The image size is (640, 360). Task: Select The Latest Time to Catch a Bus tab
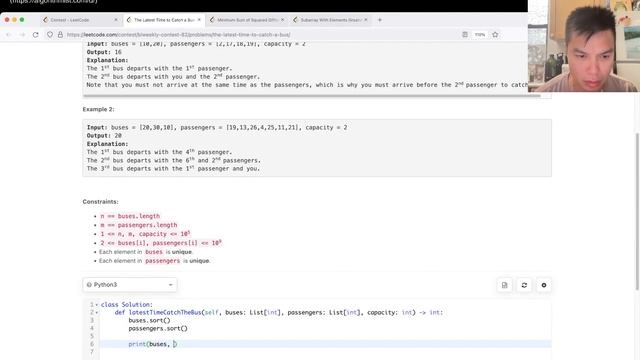coord(164,20)
